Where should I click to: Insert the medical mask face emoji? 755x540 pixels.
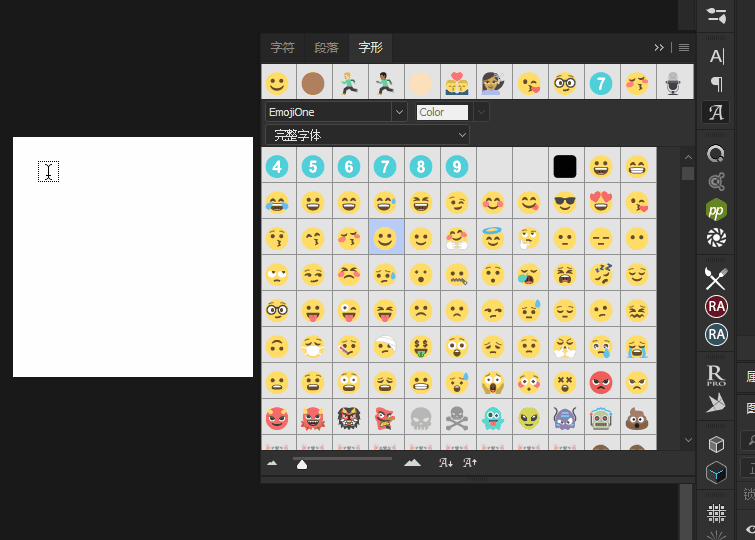(x=313, y=346)
